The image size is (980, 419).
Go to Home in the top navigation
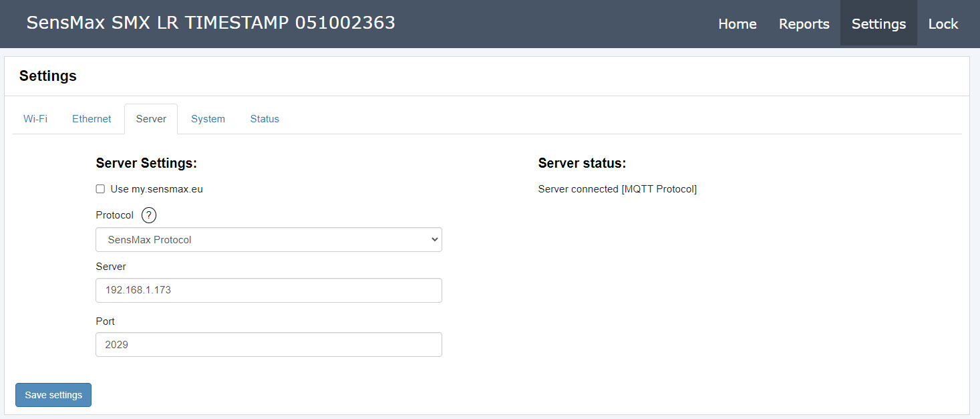738,24
